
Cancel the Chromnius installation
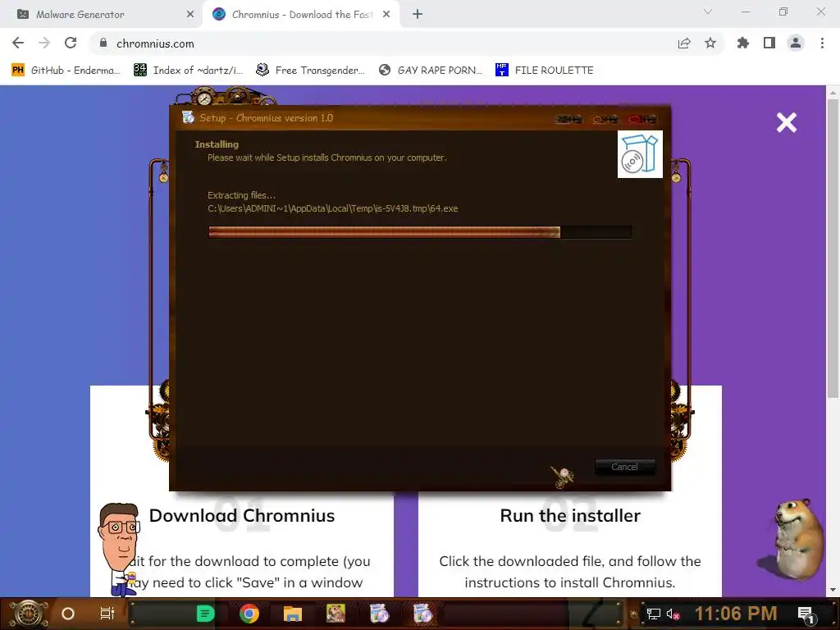point(624,467)
